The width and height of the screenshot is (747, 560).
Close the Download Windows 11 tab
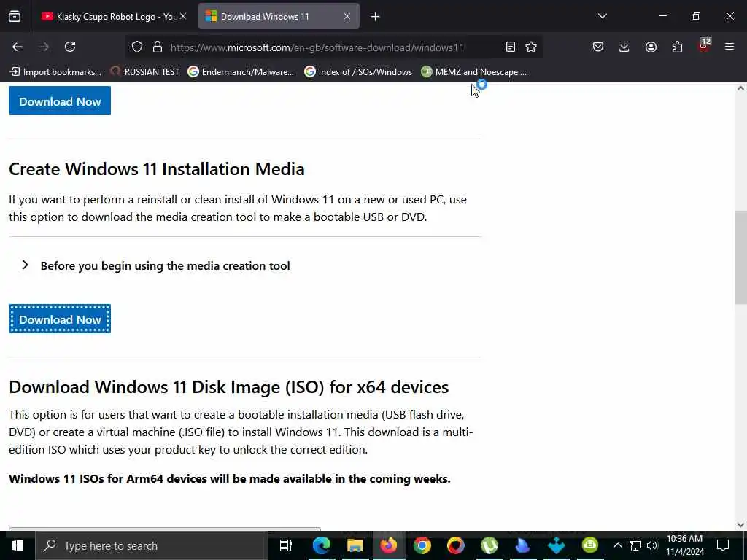coord(347,17)
